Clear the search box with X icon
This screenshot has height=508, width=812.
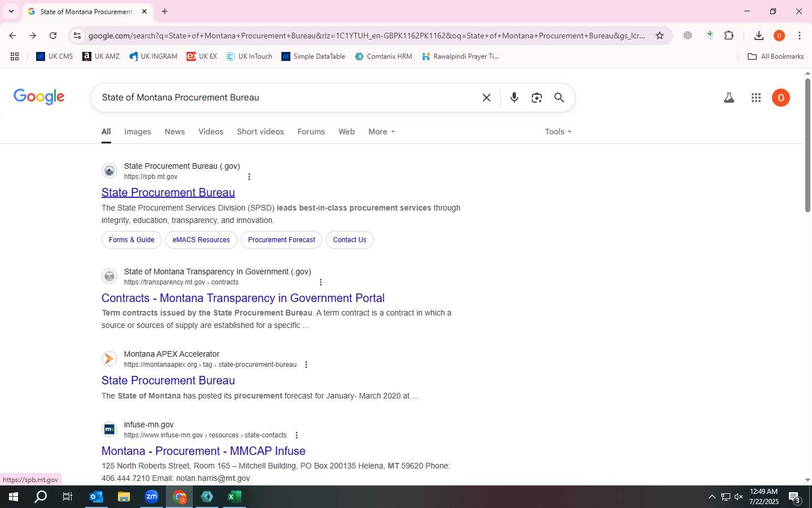pyautogui.click(x=487, y=98)
